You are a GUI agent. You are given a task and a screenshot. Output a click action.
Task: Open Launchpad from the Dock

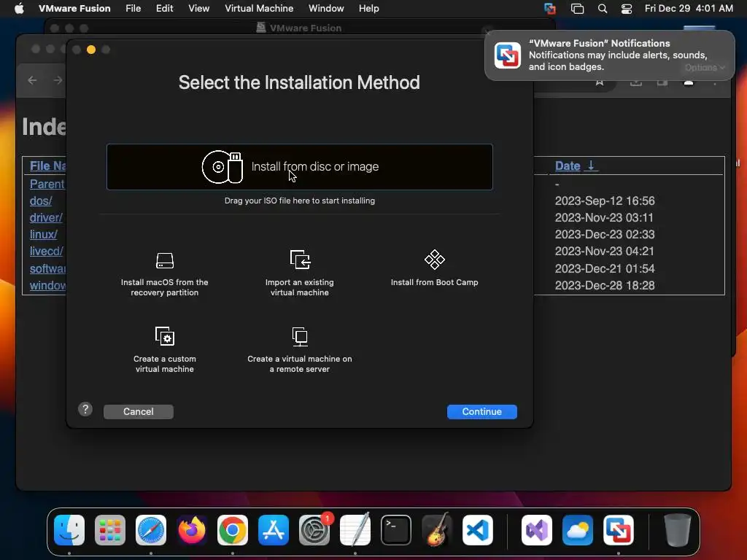(110, 530)
